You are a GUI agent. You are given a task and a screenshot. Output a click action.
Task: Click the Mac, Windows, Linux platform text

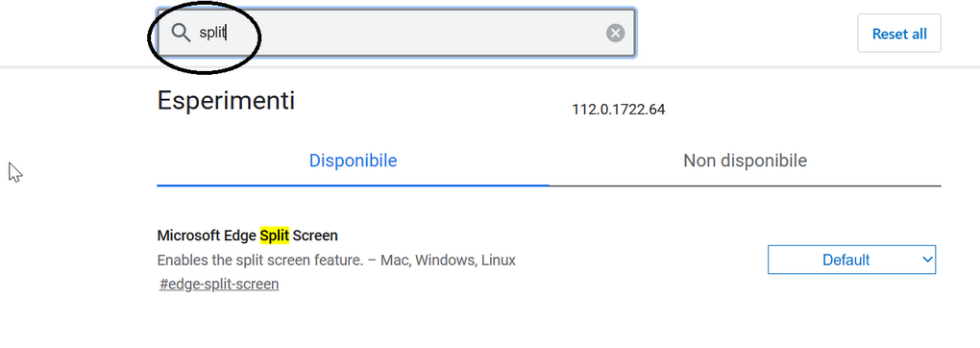pos(448,261)
